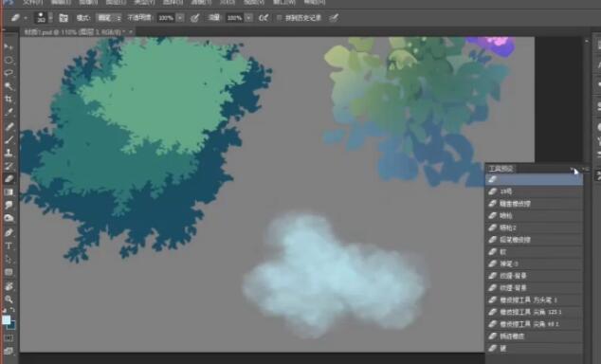Change the screen mode icon
Screen dimensions: 601x364
click(9, 351)
